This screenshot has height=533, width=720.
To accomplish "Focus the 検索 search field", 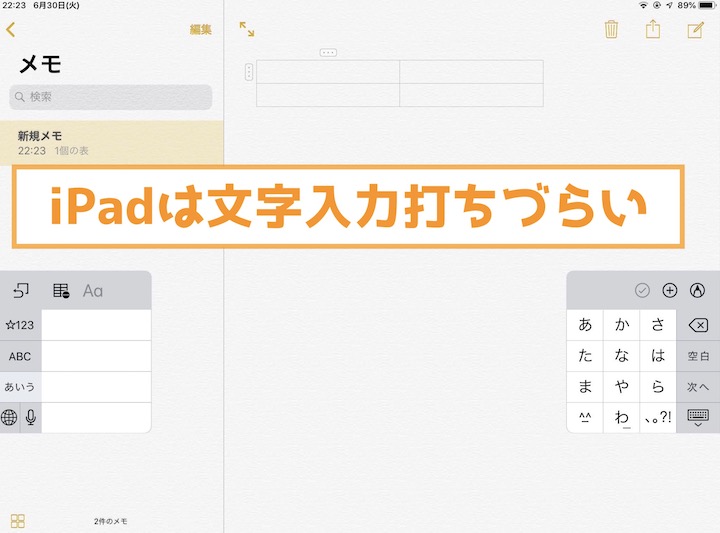I will click(x=111, y=97).
